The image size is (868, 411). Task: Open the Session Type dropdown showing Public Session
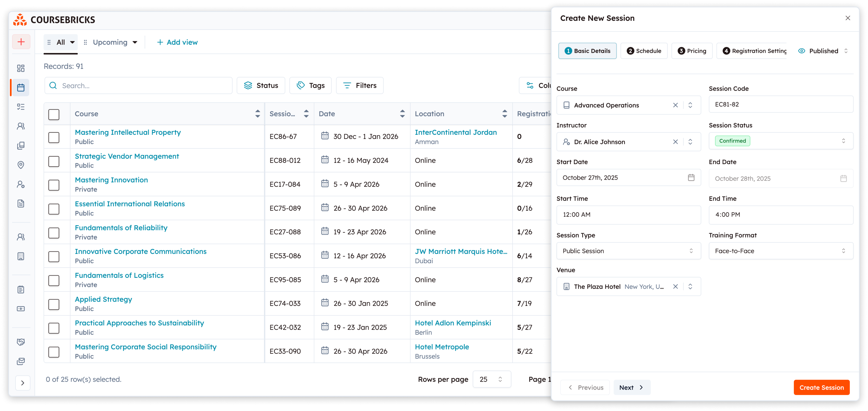pyautogui.click(x=628, y=251)
